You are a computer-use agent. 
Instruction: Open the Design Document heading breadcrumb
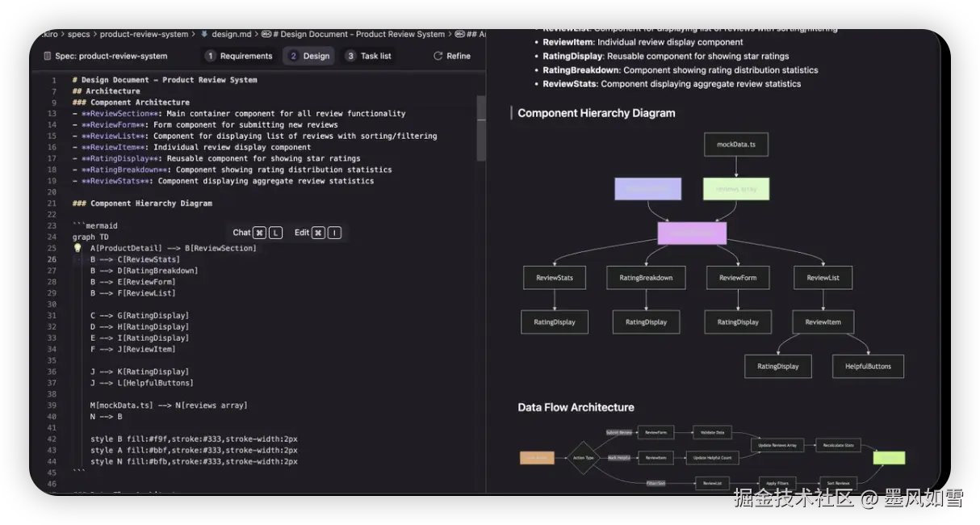pyautogui.click(x=359, y=35)
